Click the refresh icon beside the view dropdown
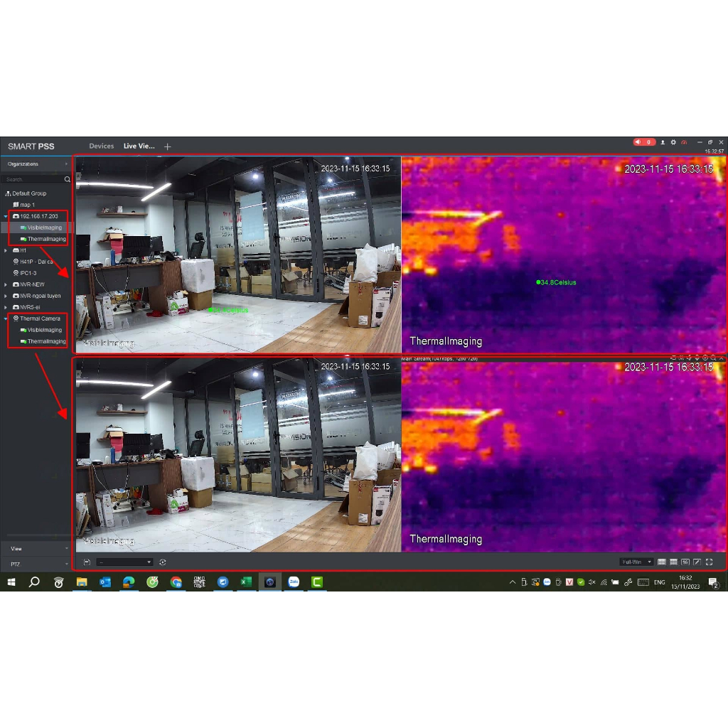728x728 pixels. [x=163, y=562]
